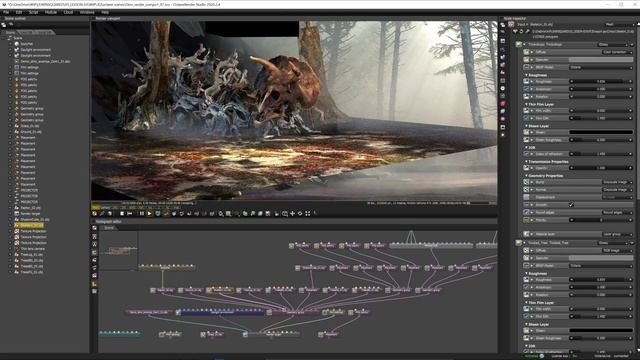The width and height of the screenshot is (640, 360).
Task: Click the magnifier zoom icon in viewport toolbar
Action: click(x=221, y=213)
